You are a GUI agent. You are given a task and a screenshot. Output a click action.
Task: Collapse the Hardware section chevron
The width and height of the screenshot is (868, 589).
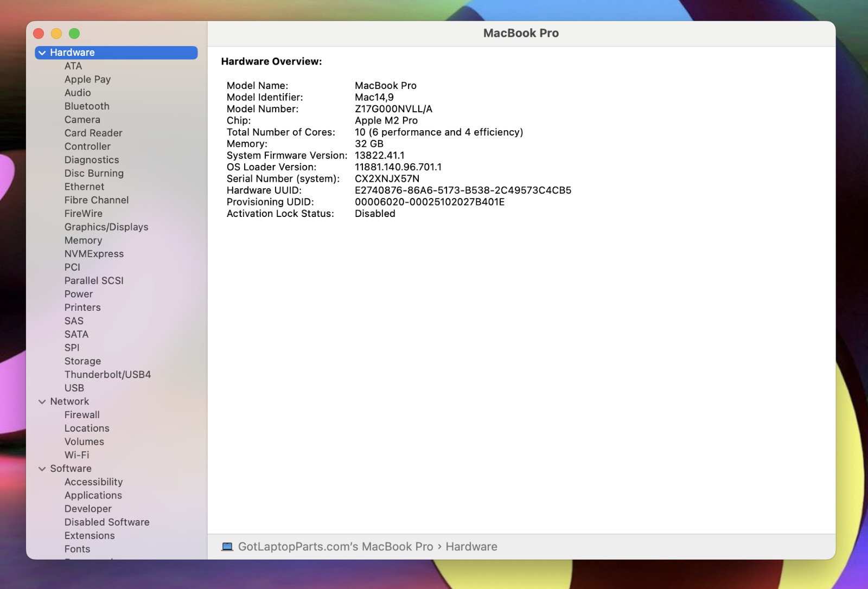(x=42, y=53)
